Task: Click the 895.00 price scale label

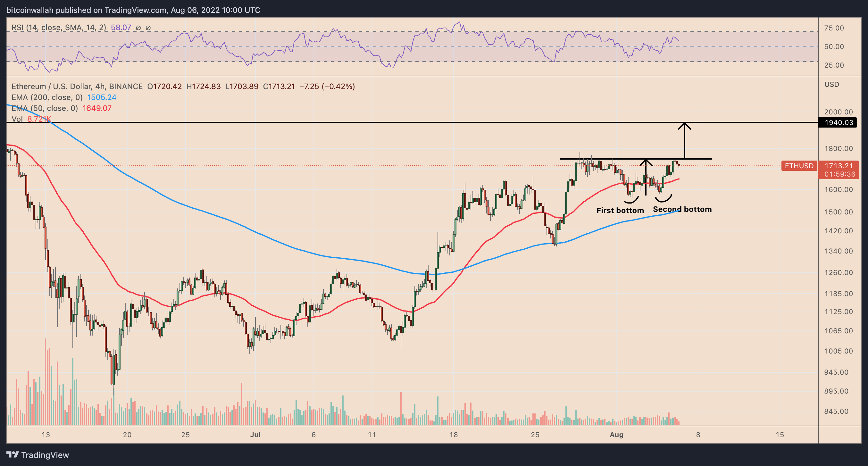Action: [x=836, y=392]
